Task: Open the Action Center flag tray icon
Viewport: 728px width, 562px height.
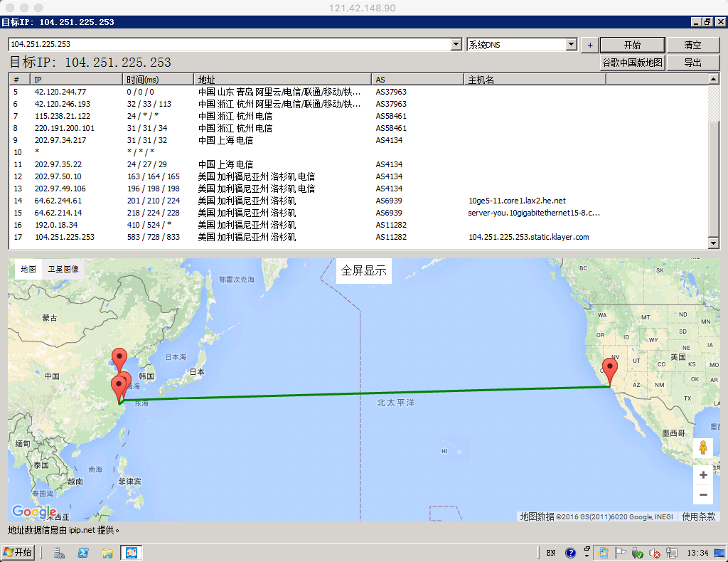Action: pyautogui.click(x=620, y=552)
